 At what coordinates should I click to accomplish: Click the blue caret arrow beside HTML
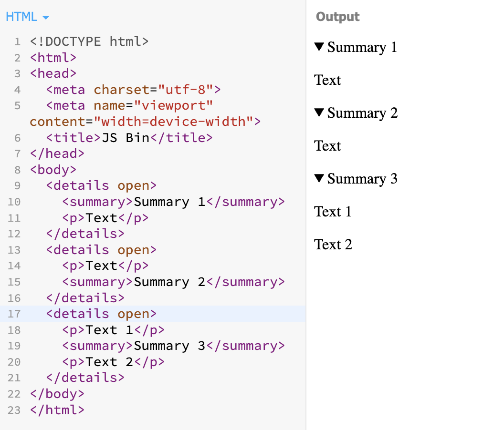(46, 18)
